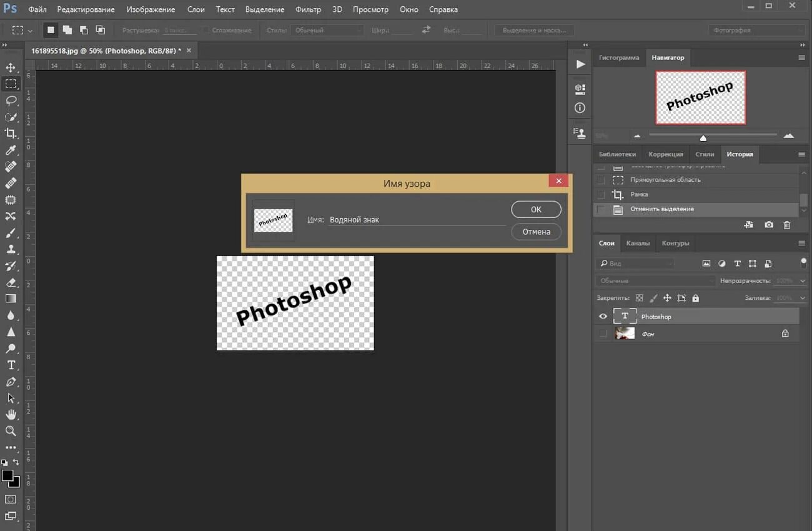Screen dimensions: 812x531
Task: Open the Непрозрачность opacity dropdown arrow
Action: coord(803,281)
